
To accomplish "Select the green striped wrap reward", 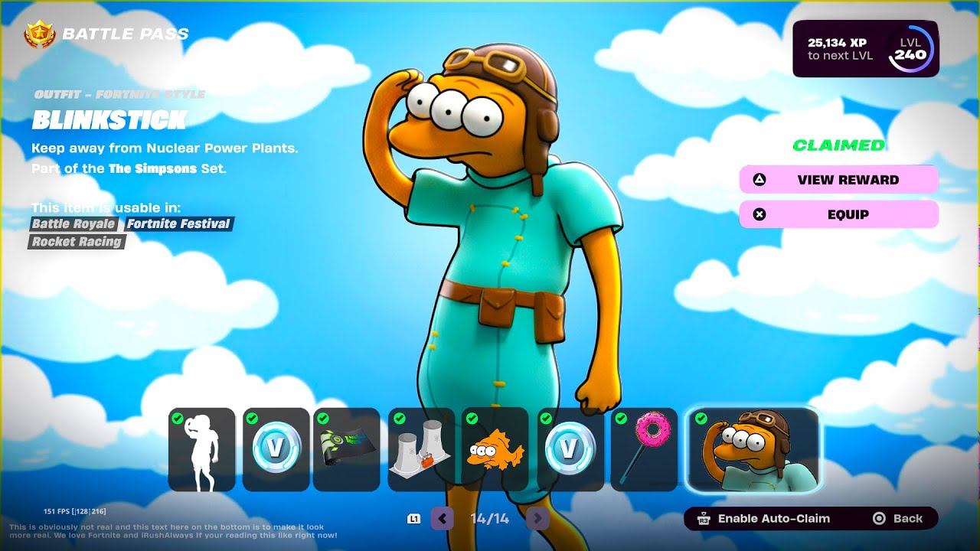I will tap(347, 450).
